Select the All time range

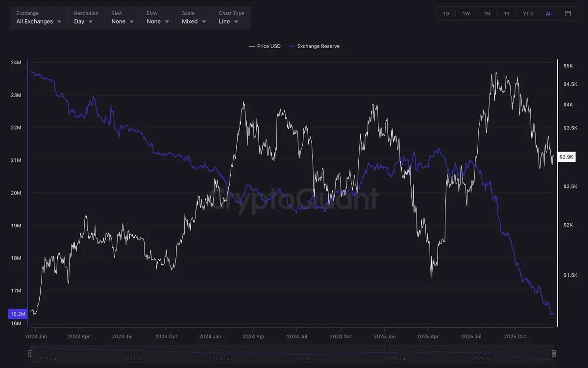548,14
